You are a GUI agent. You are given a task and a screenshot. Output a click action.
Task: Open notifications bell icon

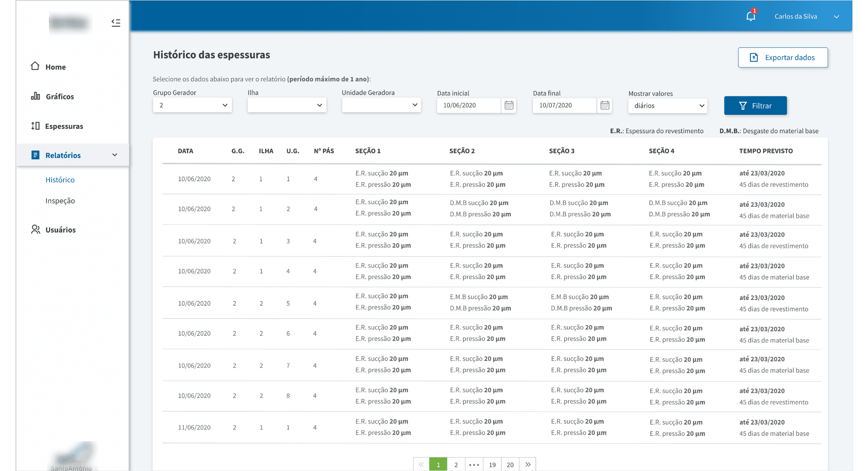750,16
